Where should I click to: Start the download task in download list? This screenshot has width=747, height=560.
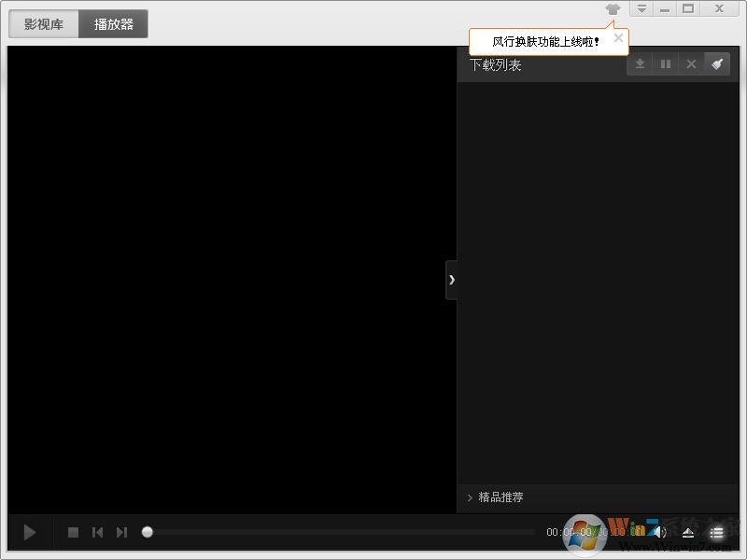tap(640, 64)
